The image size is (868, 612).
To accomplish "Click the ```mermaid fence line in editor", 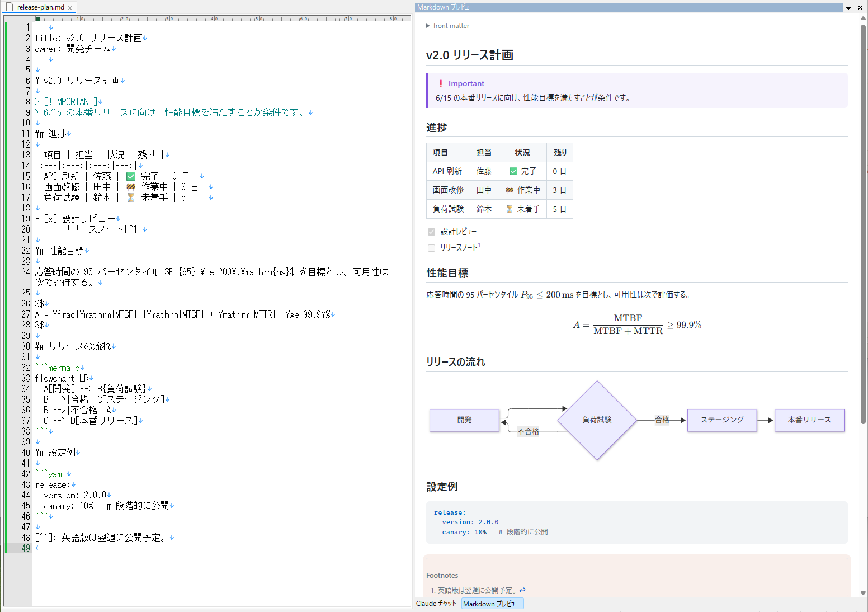I will pyautogui.click(x=60, y=368).
